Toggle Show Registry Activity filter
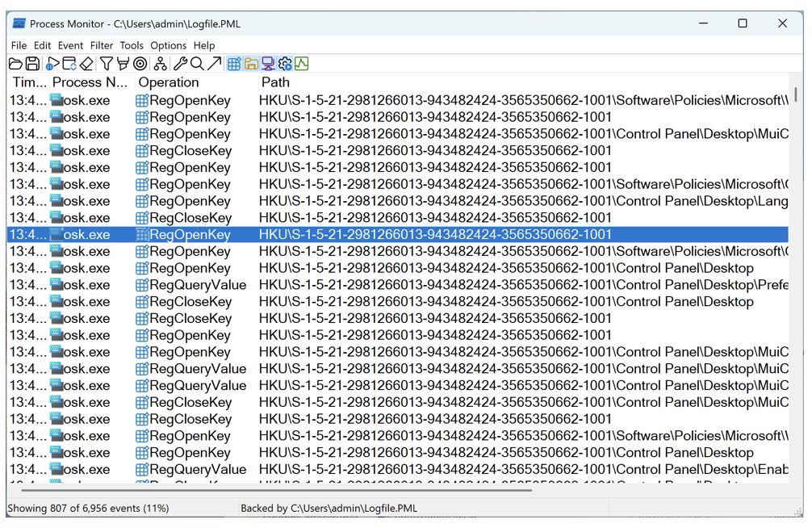This screenshot has width=812, height=528. point(234,64)
